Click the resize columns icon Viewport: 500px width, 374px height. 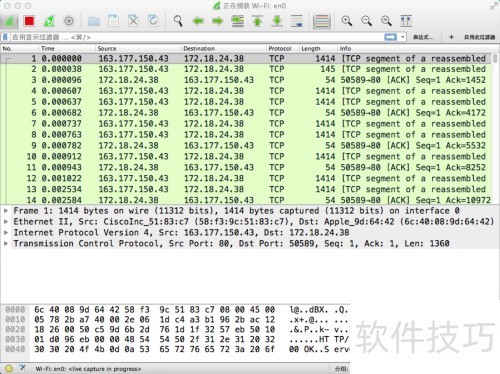tap(406, 21)
